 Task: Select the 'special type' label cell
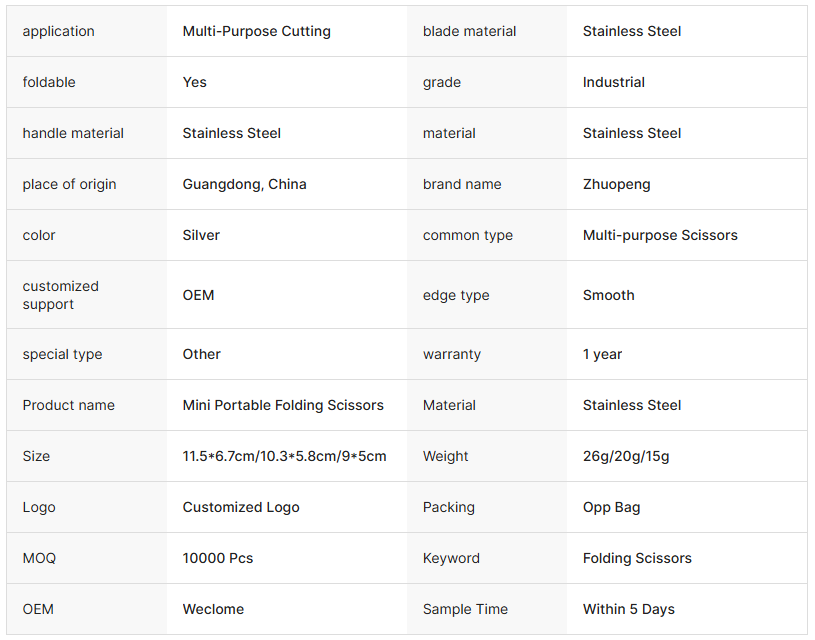pyautogui.click(x=62, y=354)
